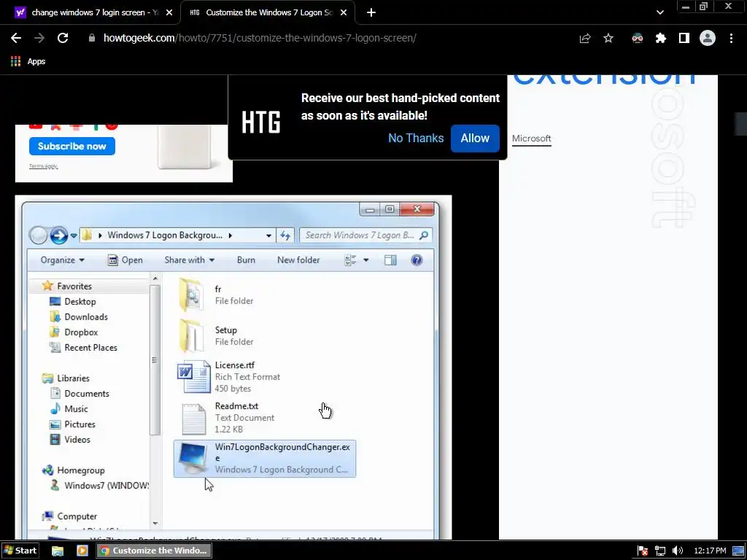
Task: Toggle the browser side panel icon
Action: click(x=684, y=38)
